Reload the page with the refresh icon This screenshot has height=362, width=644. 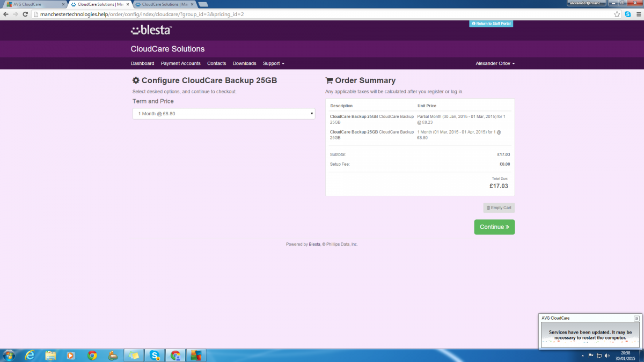click(25, 14)
